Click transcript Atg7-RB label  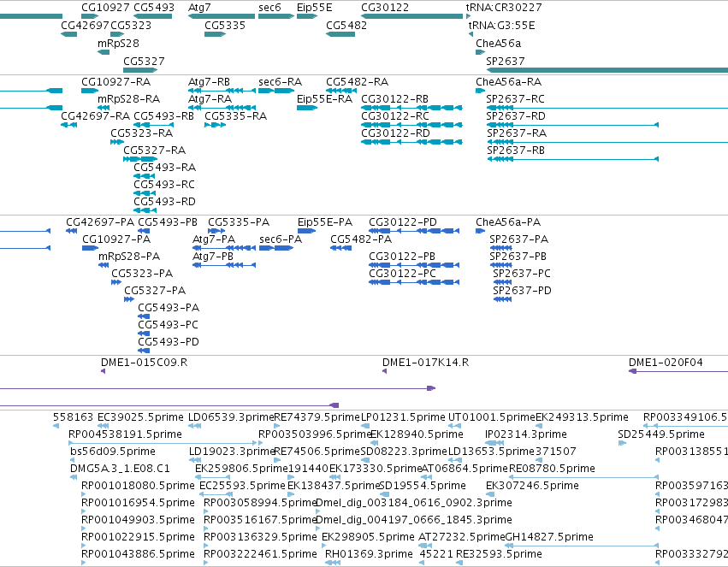click(209, 81)
